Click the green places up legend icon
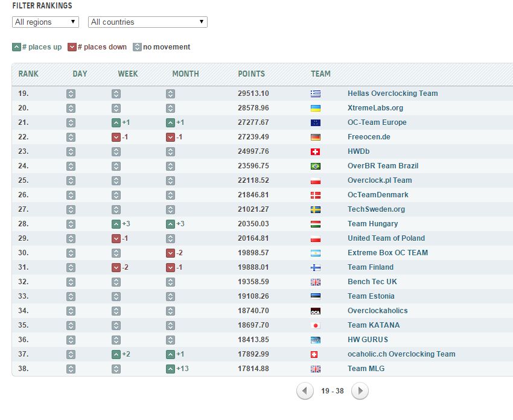This screenshot has height=420, width=513. pyautogui.click(x=16, y=47)
